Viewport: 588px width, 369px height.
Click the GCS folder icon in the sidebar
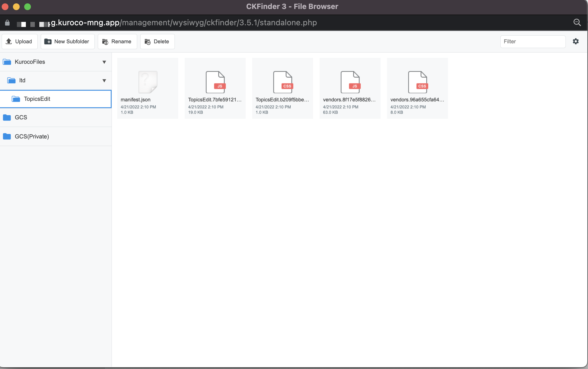pyautogui.click(x=7, y=117)
